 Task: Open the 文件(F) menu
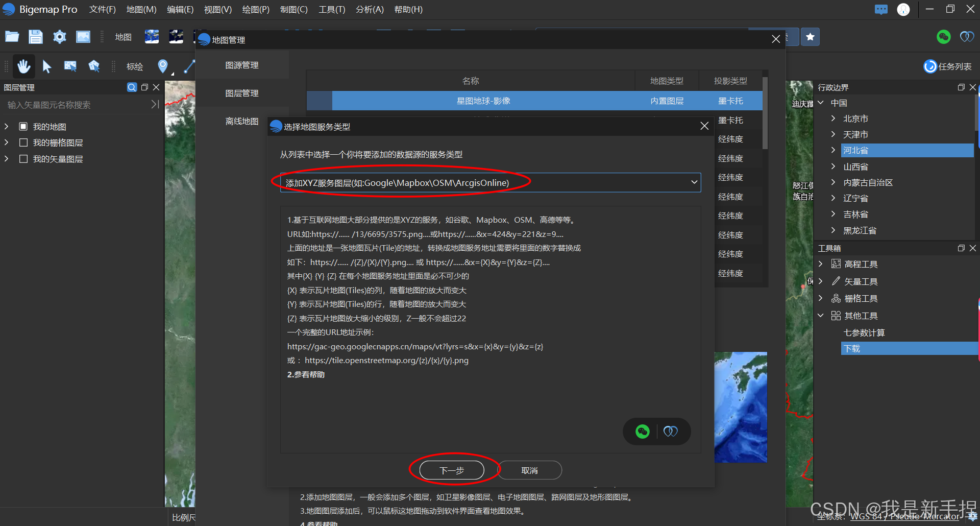103,9
